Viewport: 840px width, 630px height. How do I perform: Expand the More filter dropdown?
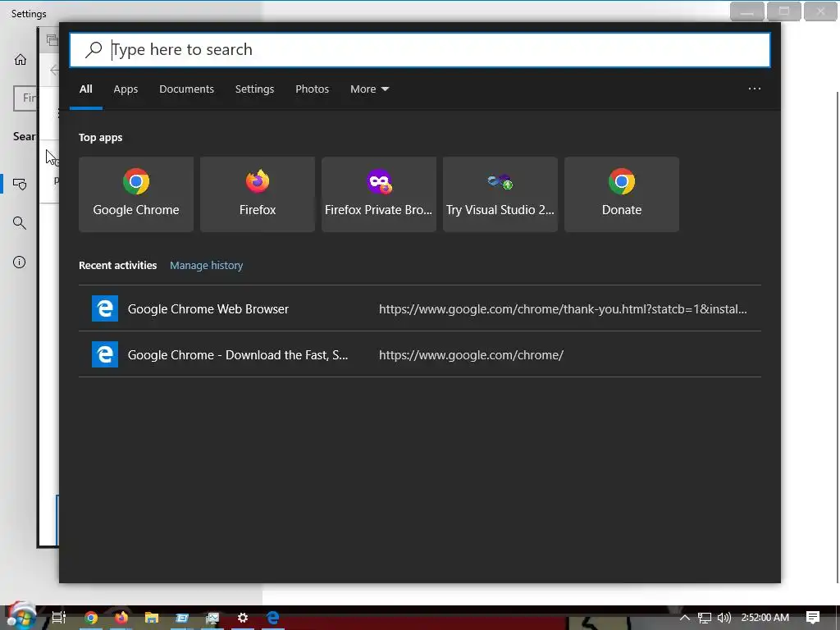click(x=370, y=89)
